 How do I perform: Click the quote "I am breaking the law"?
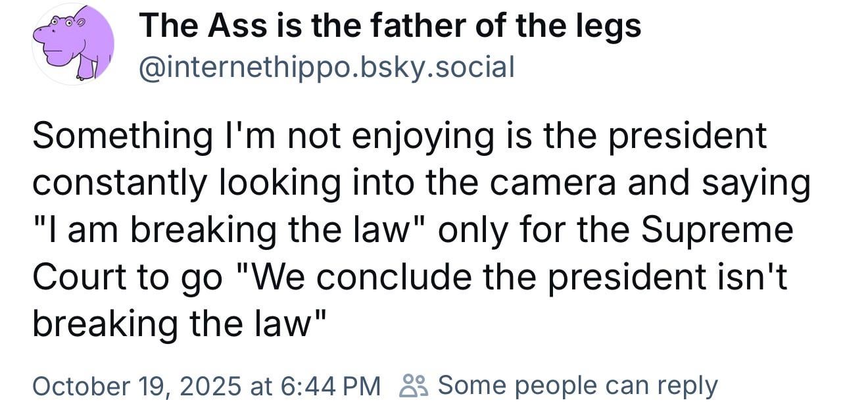pos(227,231)
